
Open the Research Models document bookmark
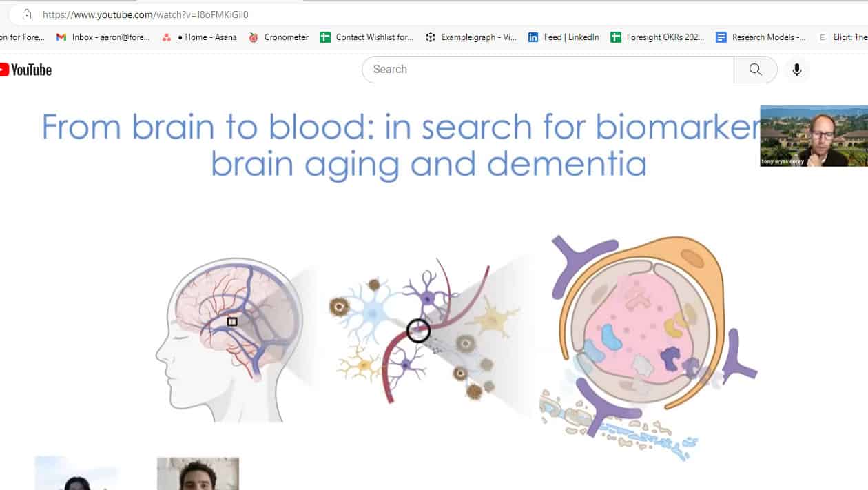click(x=761, y=37)
